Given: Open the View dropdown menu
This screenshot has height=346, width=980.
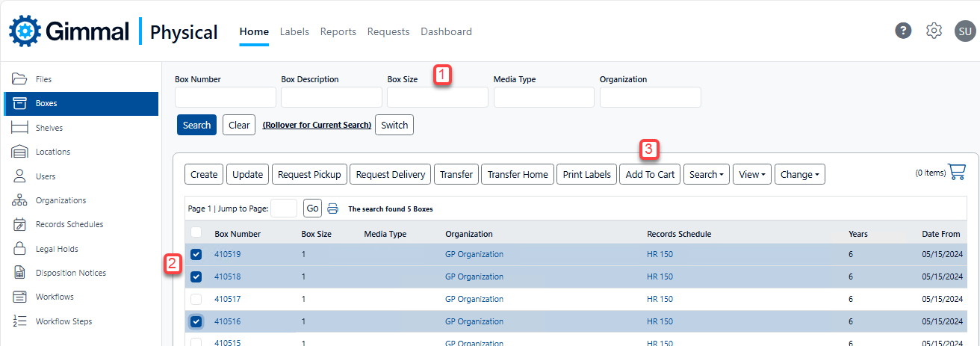Looking at the screenshot, I should [751, 174].
